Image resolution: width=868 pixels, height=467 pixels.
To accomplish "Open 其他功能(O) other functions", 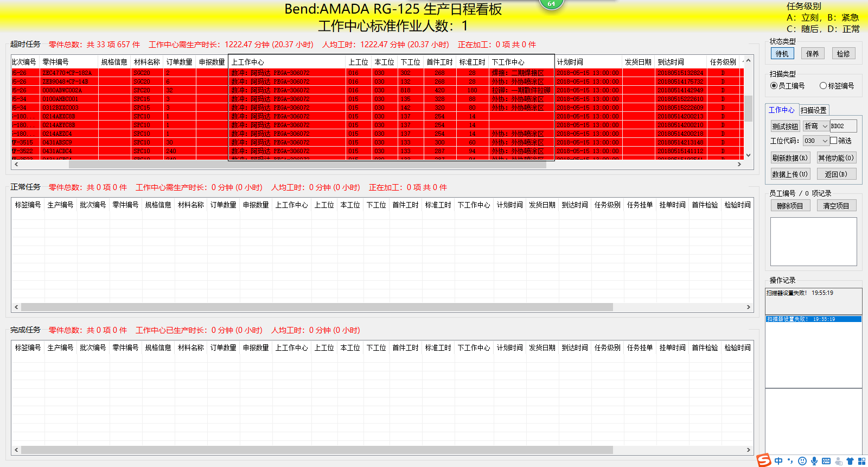I will [x=836, y=158].
